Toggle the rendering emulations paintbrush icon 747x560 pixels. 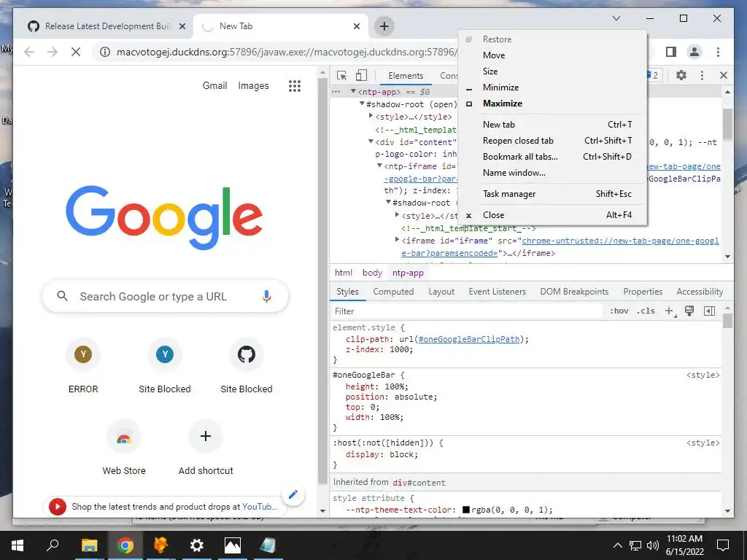tap(689, 311)
